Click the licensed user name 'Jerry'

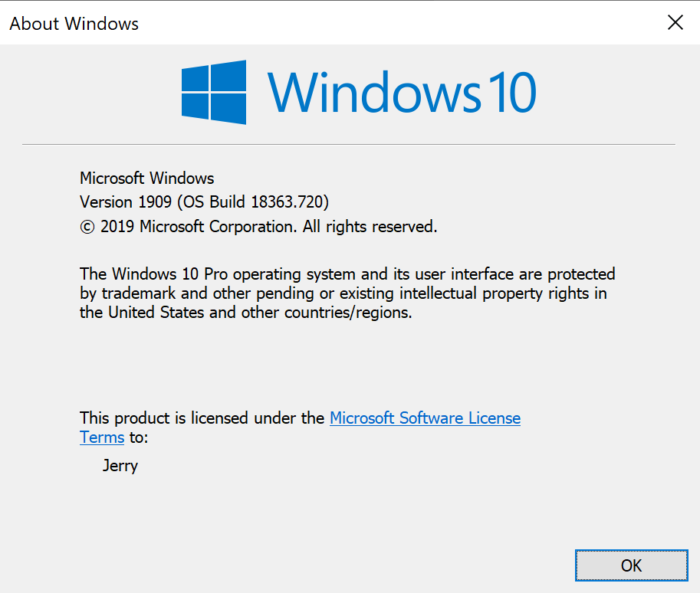click(x=120, y=466)
